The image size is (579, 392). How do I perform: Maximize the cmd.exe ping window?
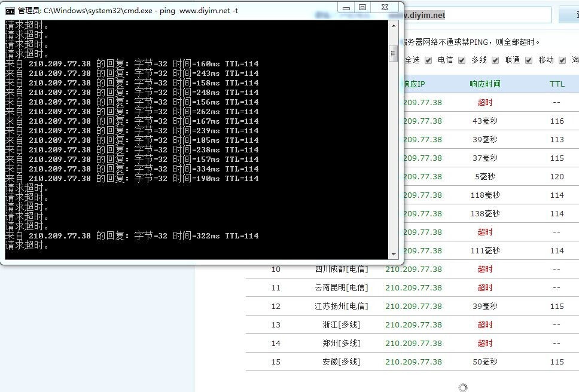[x=362, y=7]
